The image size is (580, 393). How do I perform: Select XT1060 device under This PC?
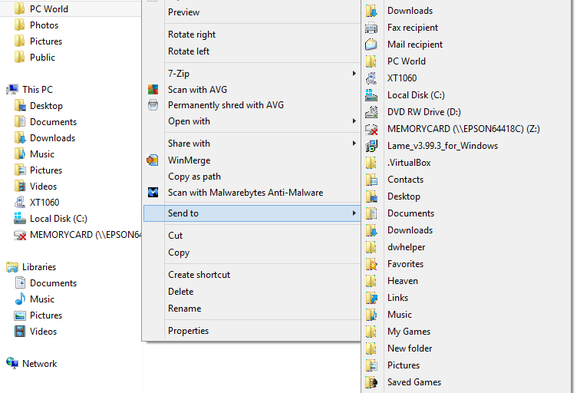(37, 202)
